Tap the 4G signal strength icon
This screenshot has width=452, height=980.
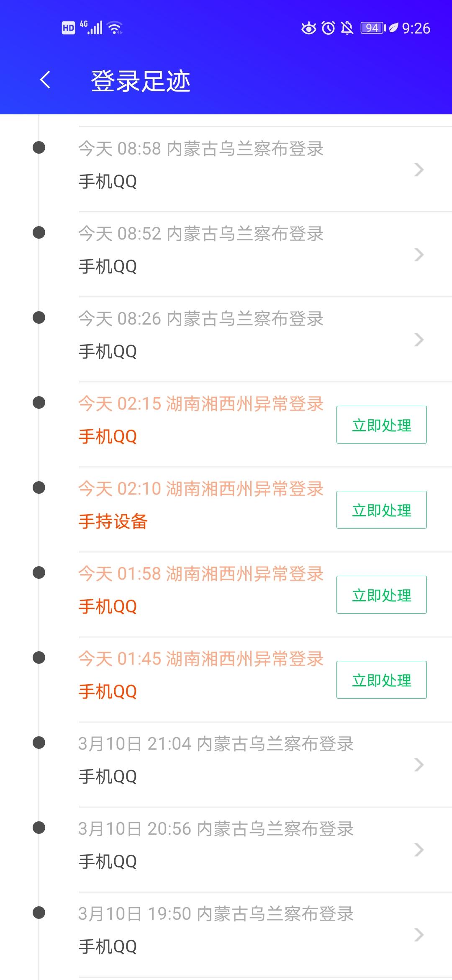coord(92,28)
